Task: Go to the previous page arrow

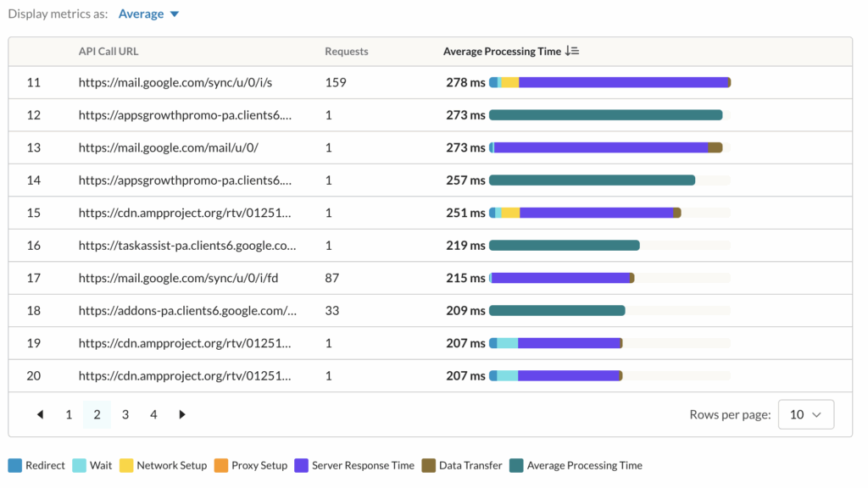Action: tap(40, 414)
